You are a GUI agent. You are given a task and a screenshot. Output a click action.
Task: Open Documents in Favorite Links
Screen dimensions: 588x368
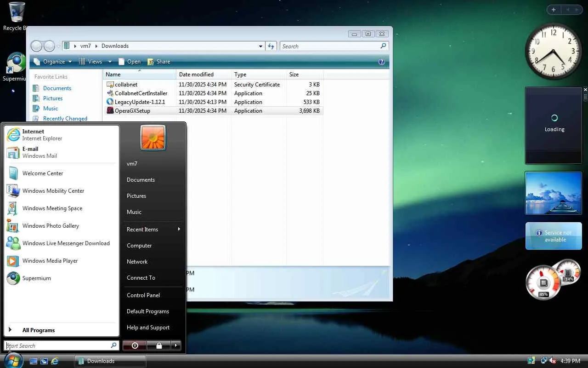57,88
